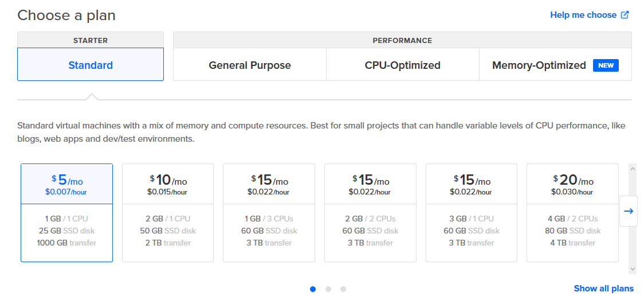Click the Show all plans link
Viewport: 644px width, 296px height.
point(603,289)
